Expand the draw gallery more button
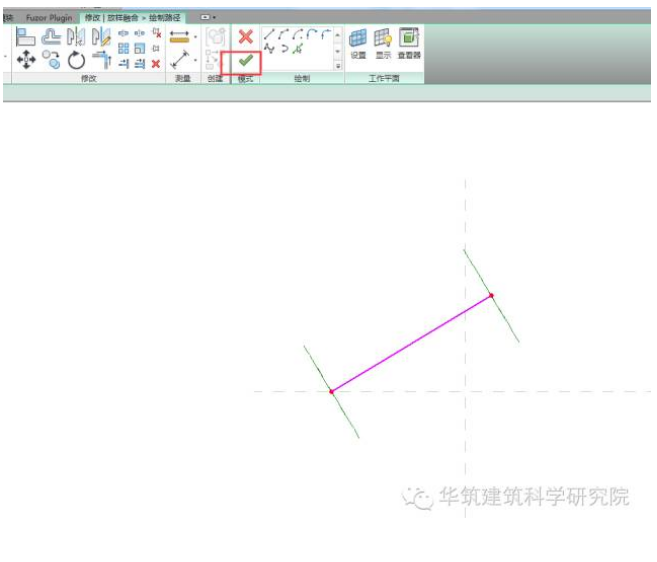The height and width of the screenshot is (562, 657). 338,66
